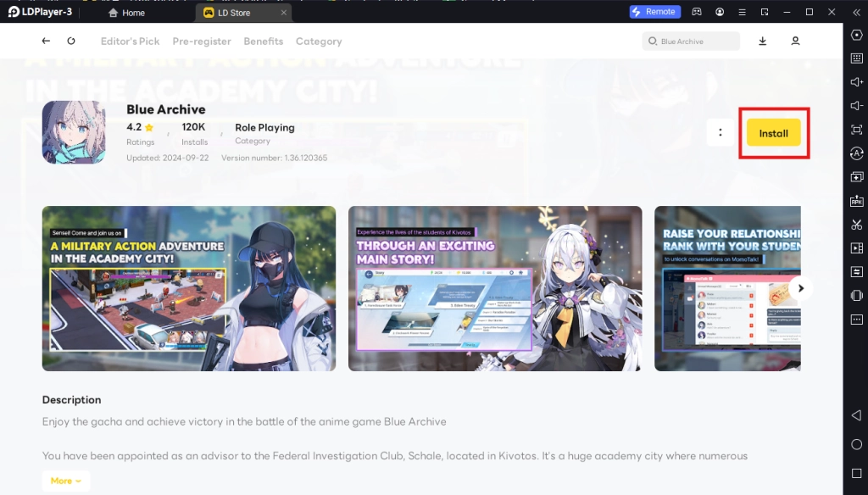
Task: Click the yellow Install button
Action: click(x=773, y=133)
